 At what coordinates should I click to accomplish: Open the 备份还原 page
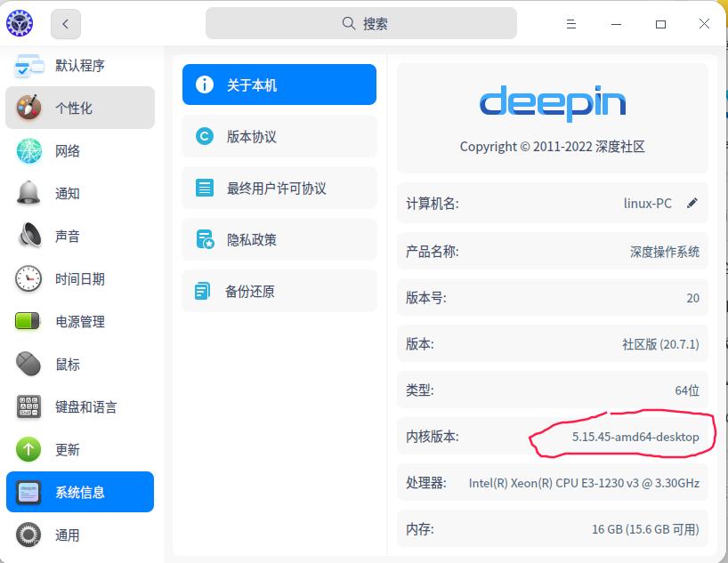279,291
